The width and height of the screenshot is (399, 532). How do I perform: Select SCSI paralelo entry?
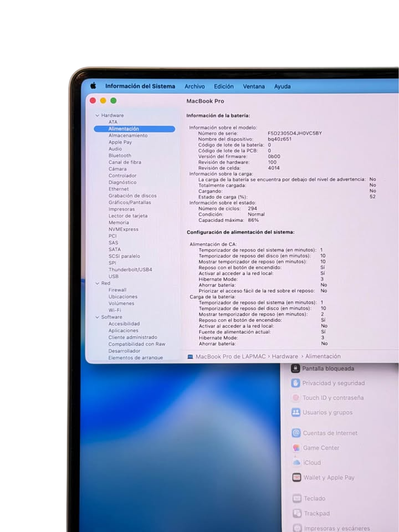[x=124, y=256]
